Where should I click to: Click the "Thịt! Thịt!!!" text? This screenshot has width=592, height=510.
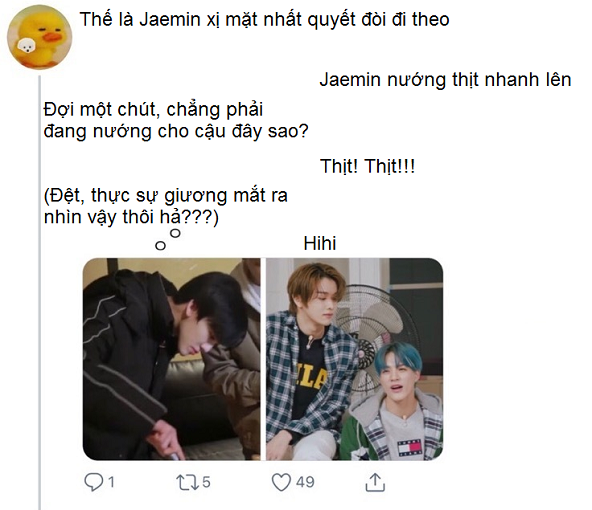point(368,166)
